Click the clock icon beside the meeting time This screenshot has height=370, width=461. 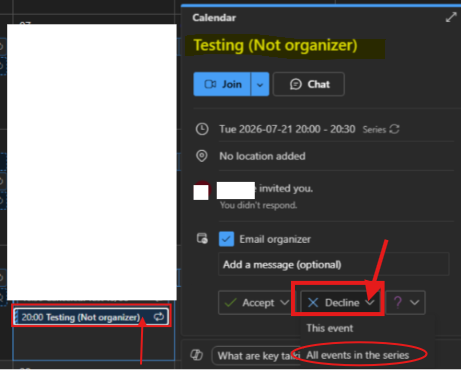pos(202,129)
